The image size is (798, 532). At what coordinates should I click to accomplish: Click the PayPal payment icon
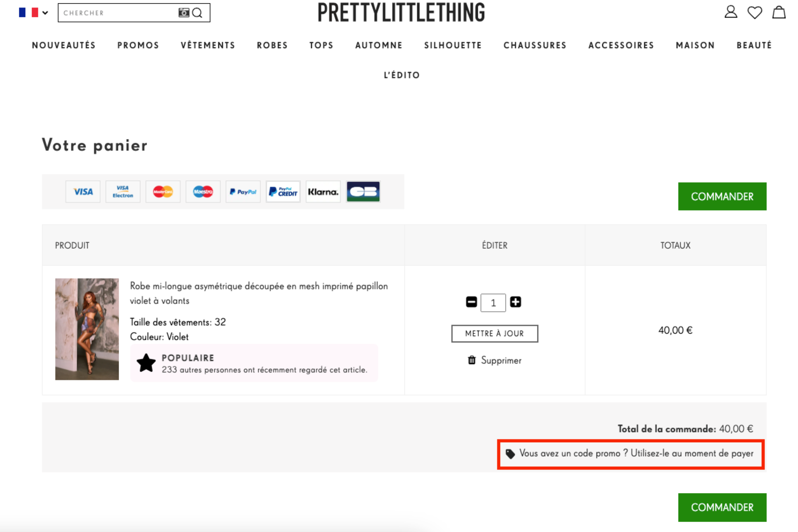click(x=243, y=191)
